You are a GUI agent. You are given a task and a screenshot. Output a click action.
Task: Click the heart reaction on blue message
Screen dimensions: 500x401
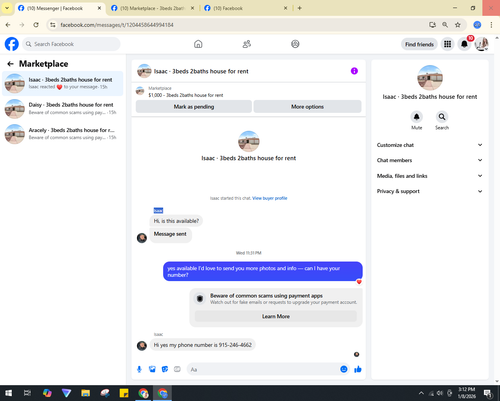359,282
